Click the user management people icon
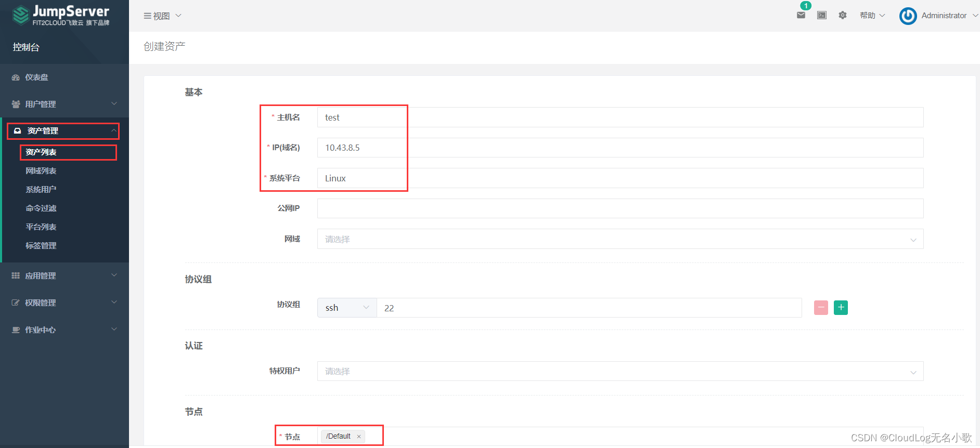This screenshot has width=980, height=448. click(16, 104)
